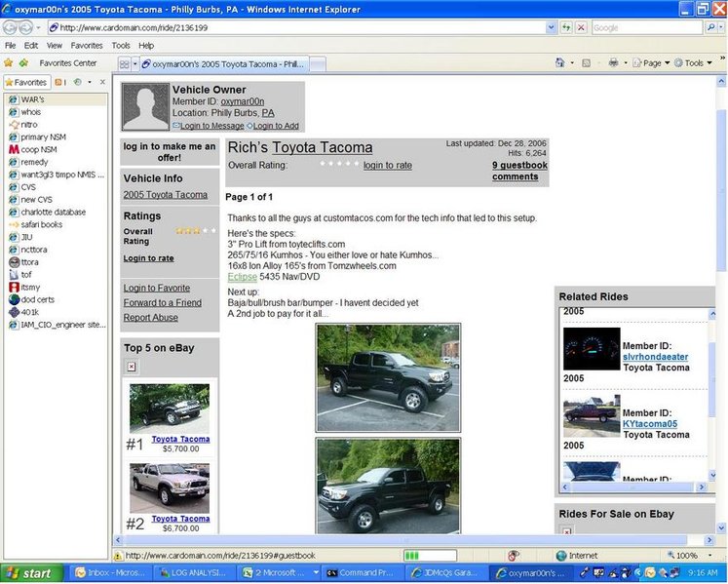Click the Quick Tabs grid icon
This screenshot has height=584, width=728.
click(x=124, y=64)
